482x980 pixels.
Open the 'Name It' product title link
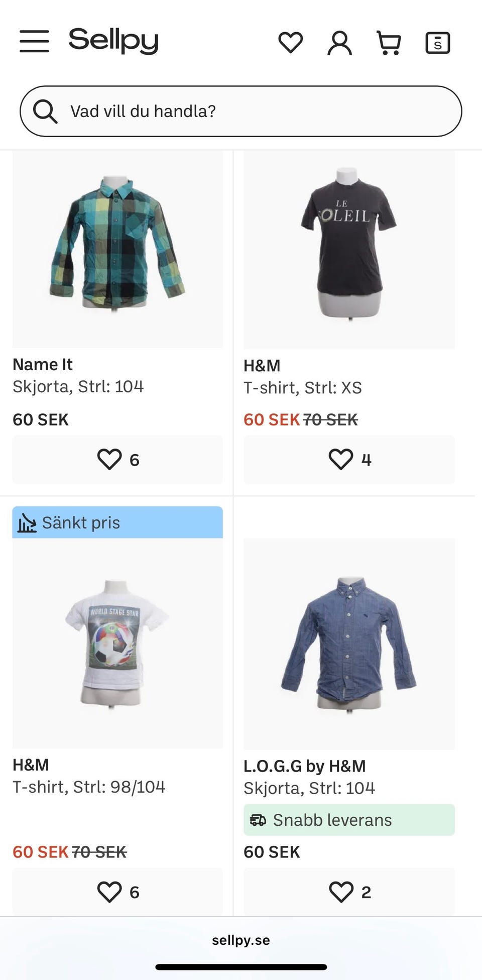pyautogui.click(x=43, y=364)
